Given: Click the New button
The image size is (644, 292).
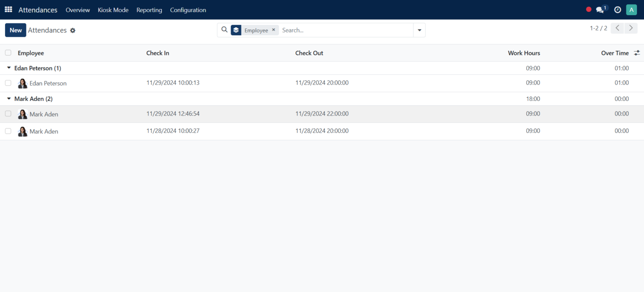Looking at the screenshot, I should [x=15, y=30].
